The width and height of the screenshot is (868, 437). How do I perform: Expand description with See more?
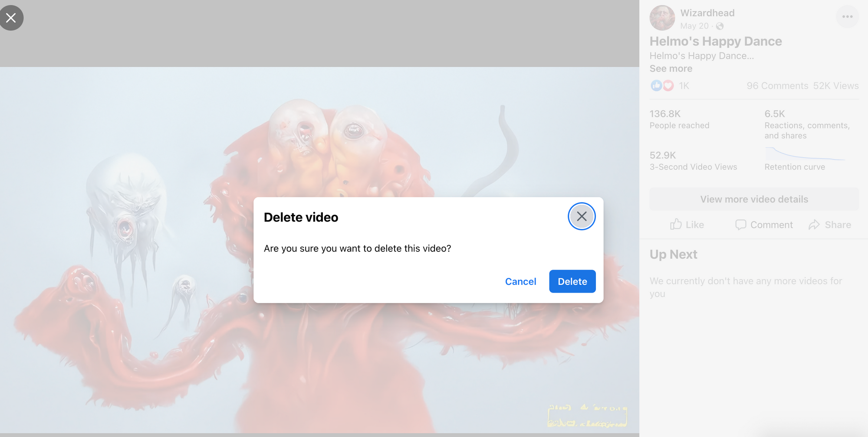[x=671, y=68]
